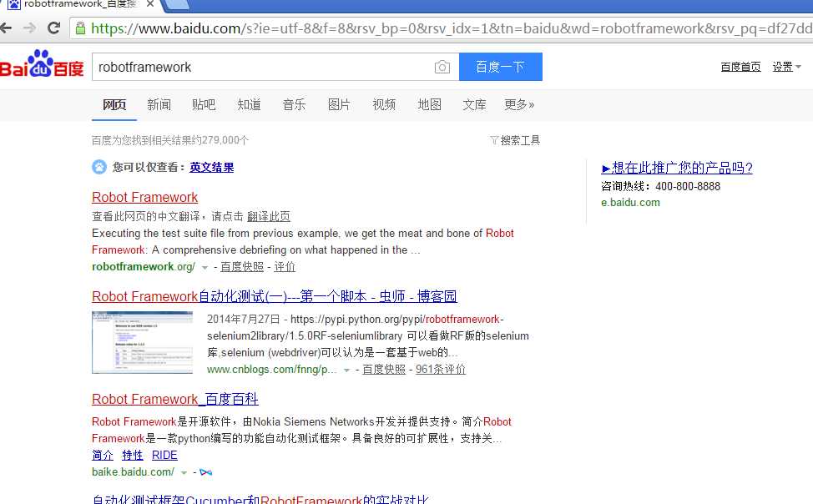
Task: Click the browser back arrow
Action: (5, 28)
